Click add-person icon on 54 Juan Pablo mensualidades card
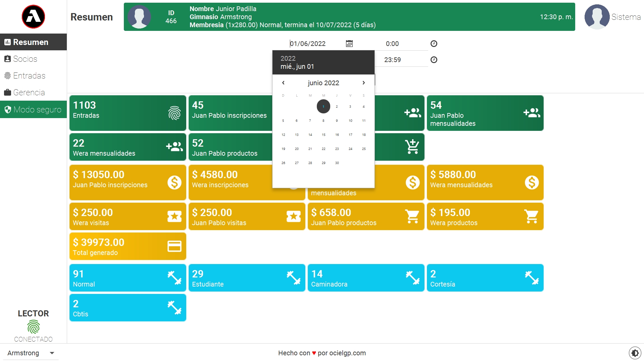Screen dimensions: 644x362 coord(532,113)
